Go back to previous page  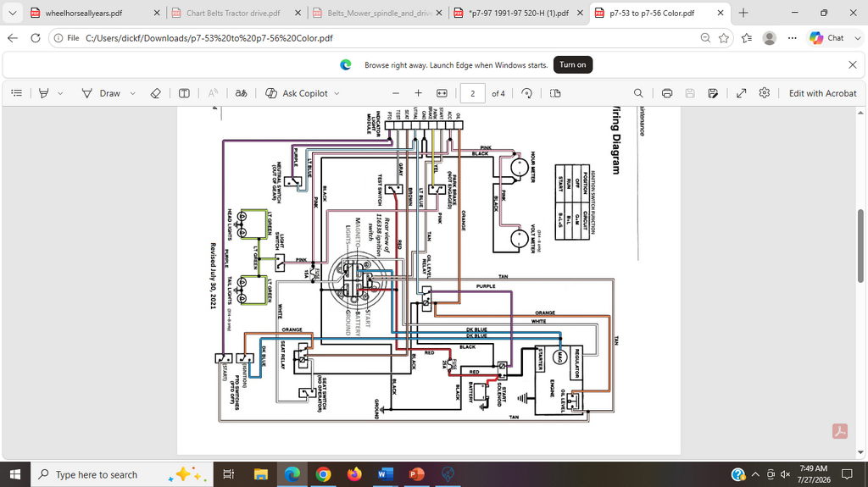(x=13, y=37)
